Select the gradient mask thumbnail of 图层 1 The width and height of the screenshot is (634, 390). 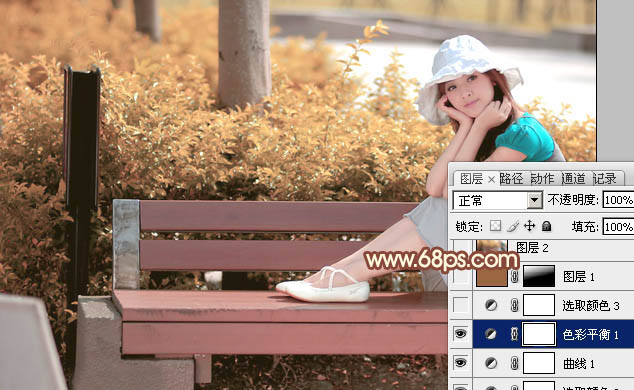tap(539, 276)
